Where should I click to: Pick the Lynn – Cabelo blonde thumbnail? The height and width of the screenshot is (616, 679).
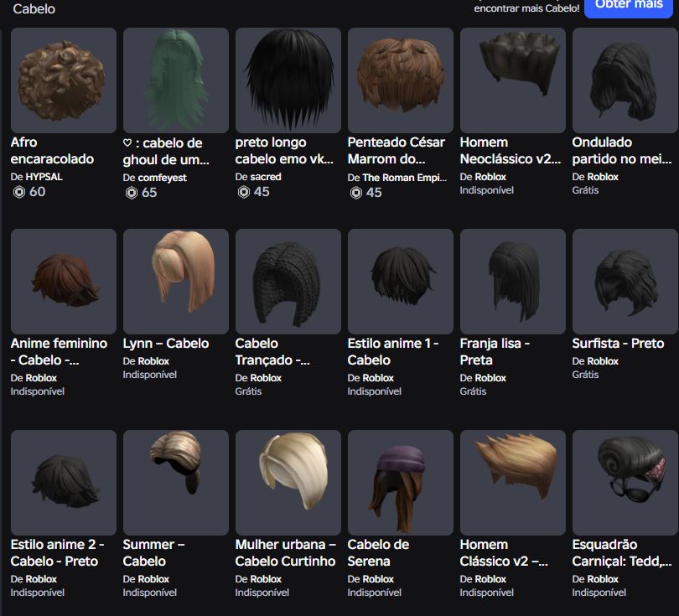pos(176,282)
